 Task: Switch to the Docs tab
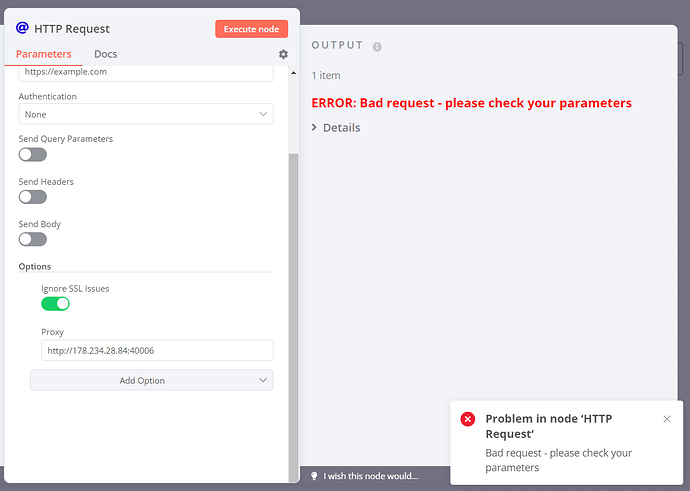pos(106,54)
